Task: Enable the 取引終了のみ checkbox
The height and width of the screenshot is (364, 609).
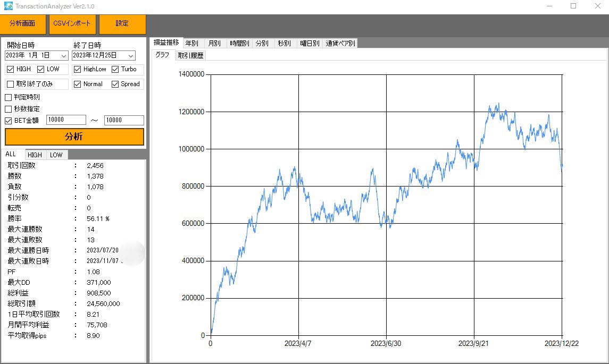Action: click(11, 84)
